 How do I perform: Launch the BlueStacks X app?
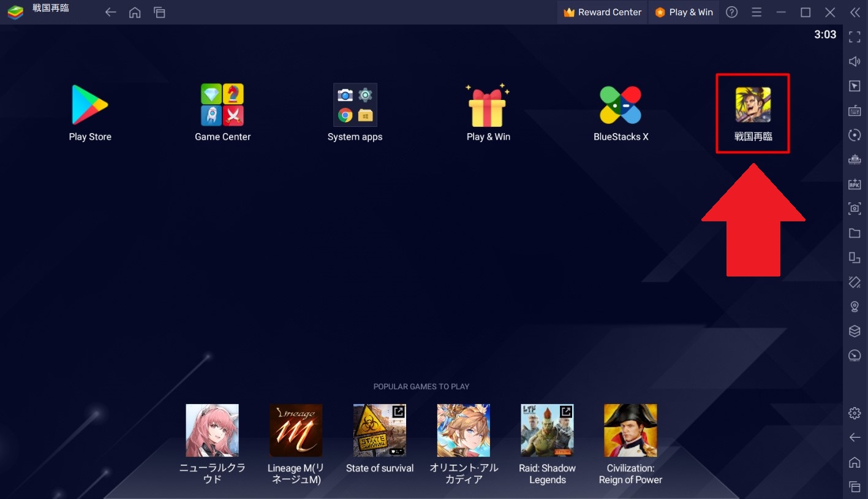(x=621, y=105)
